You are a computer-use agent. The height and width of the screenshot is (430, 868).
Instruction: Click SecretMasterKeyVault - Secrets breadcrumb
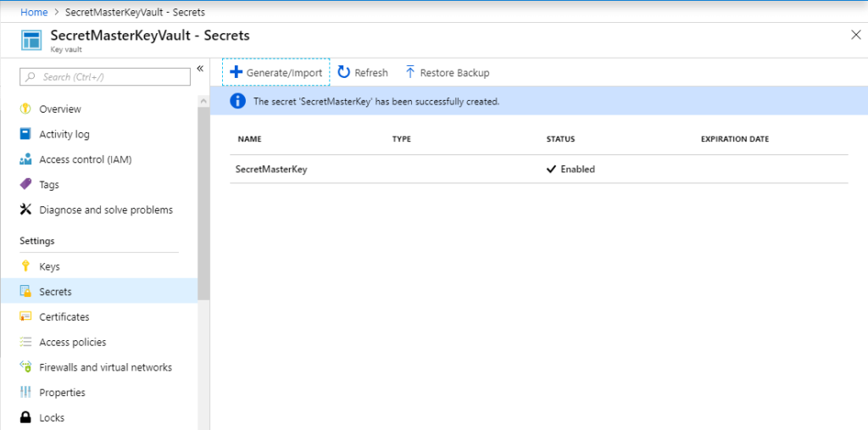point(135,12)
